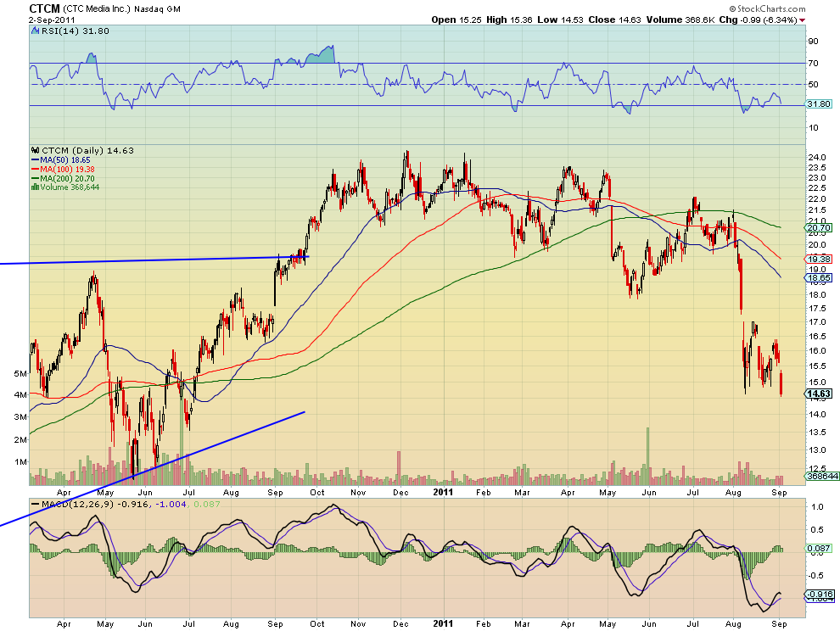Screen dimensions: 840x631
Task: Click the 24.0 price axis label
Action: (816, 158)
